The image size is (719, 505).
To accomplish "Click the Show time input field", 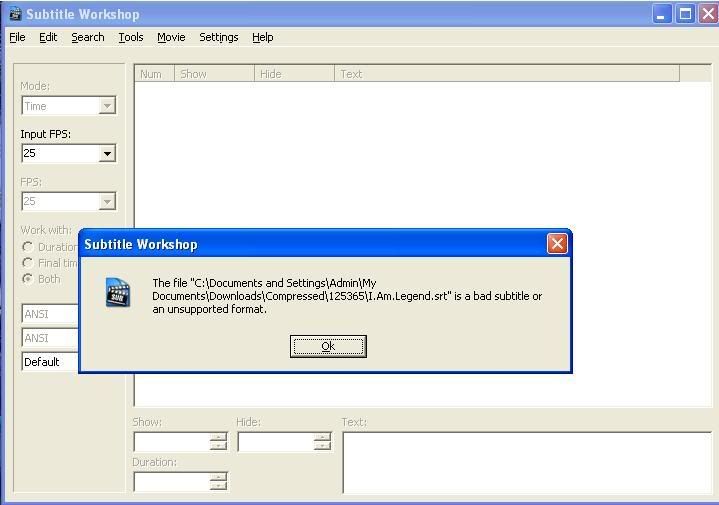I will [x=172, y=442].
